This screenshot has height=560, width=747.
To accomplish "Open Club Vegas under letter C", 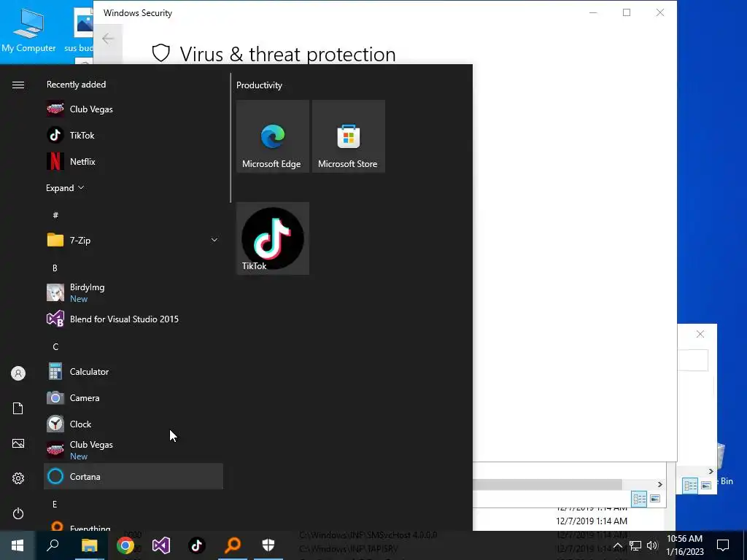I will pyautogui.click(x=133, y=450).
